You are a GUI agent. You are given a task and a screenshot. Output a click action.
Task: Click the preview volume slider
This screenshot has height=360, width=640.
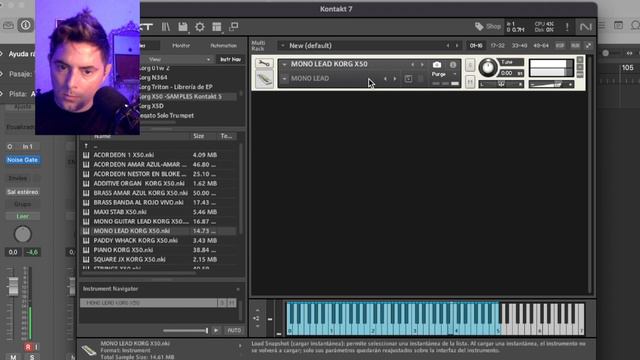tap(186, 330)
